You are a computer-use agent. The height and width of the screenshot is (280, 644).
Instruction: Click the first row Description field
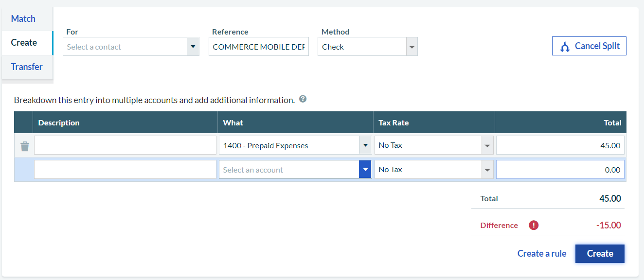pos(125,145)
